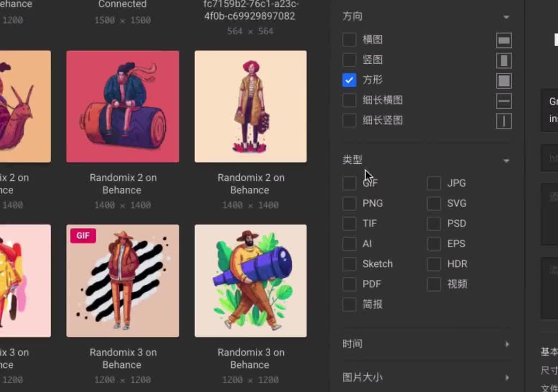Uncheck the 方形 orientation checkbox
This screenshot has width=558, height=392.
coord(349,80)
